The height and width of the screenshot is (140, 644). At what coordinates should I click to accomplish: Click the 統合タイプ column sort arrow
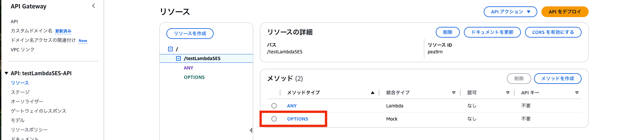[x=453, y=93]
